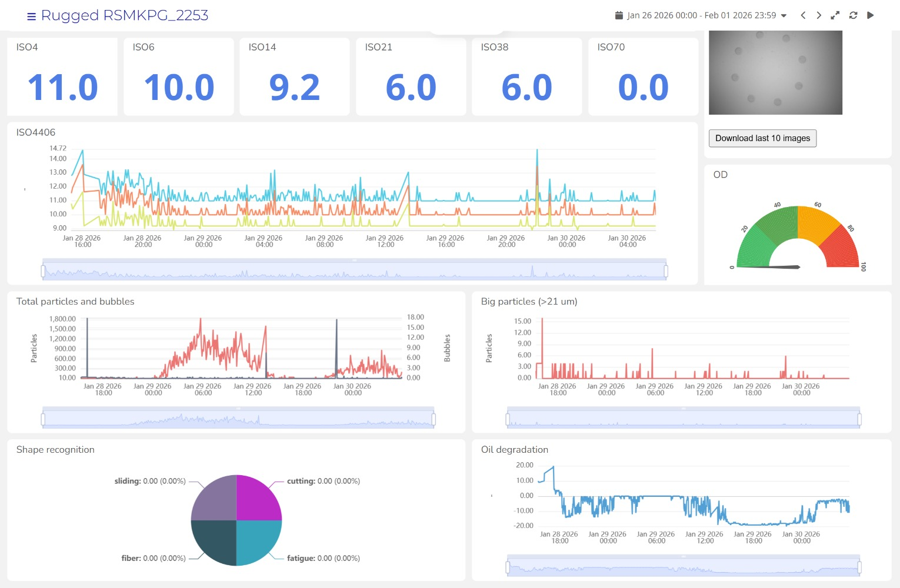Refresh the dashboard data
Image resolution: width=900 pixels, height=588 pixels.
point(853,15)
